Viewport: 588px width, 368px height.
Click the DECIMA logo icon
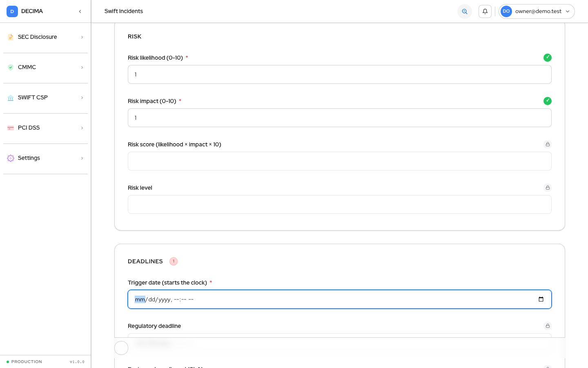(x=12, y=11)
